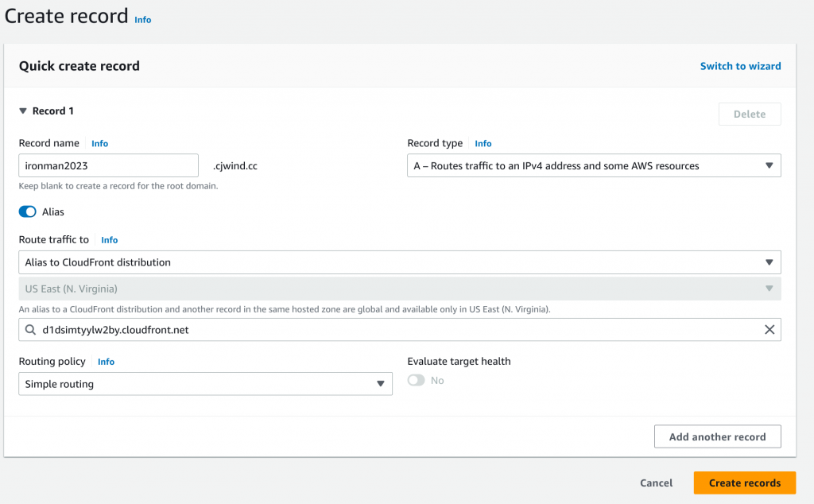
Task: Focus the Record name input field
Action: [108, 166]
